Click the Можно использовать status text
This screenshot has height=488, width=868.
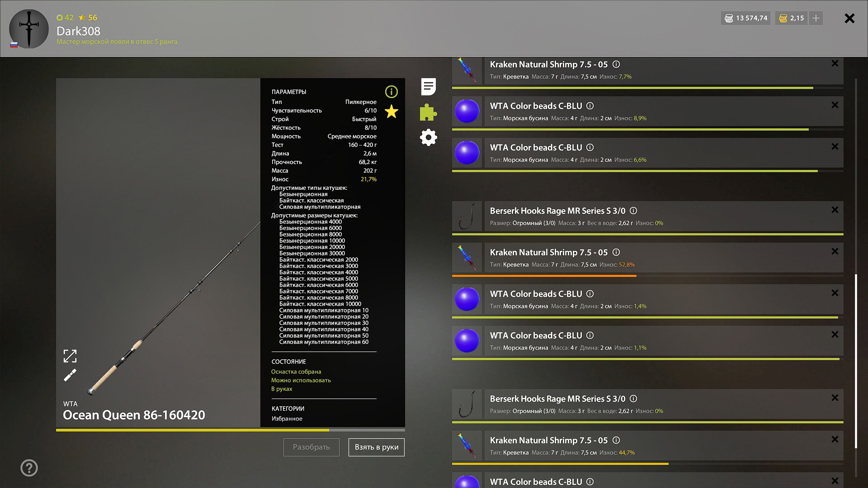pyautogui.click(x=301, y=380)
